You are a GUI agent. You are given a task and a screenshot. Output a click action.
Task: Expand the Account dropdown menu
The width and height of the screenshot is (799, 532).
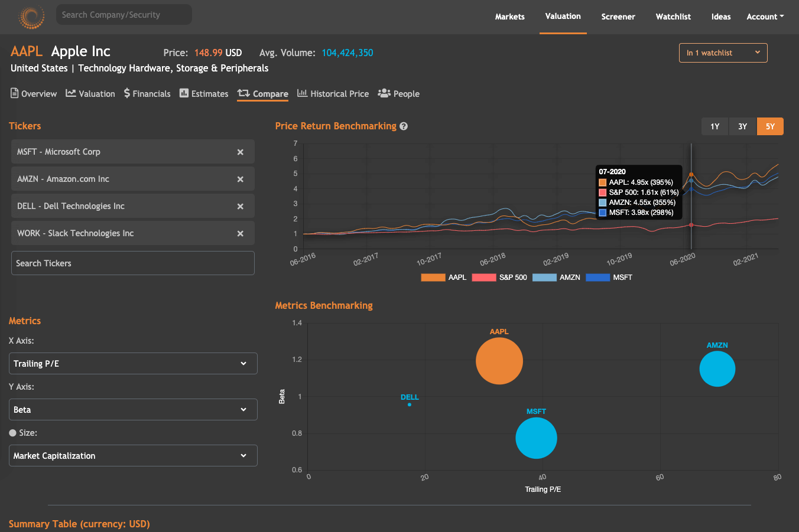[765, 17]
